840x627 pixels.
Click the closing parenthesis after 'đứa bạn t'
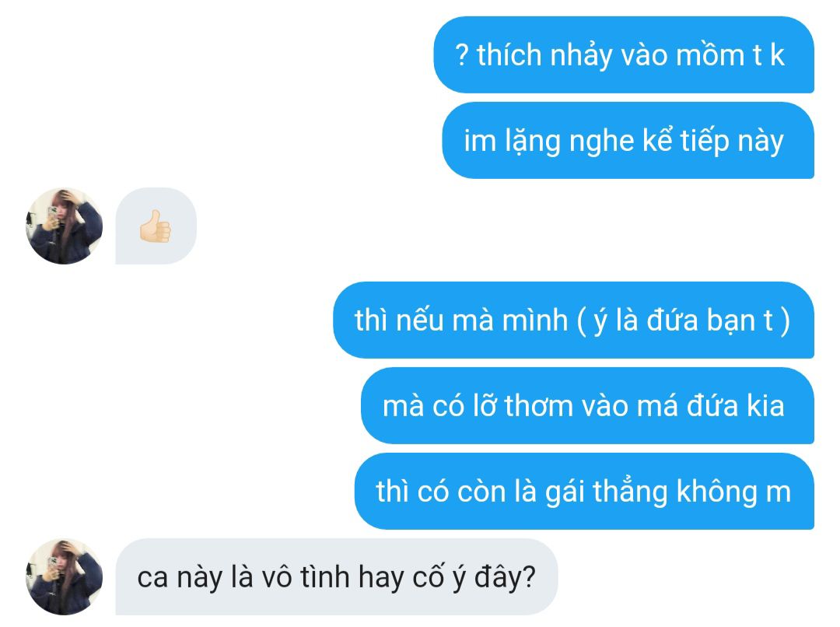785,321
